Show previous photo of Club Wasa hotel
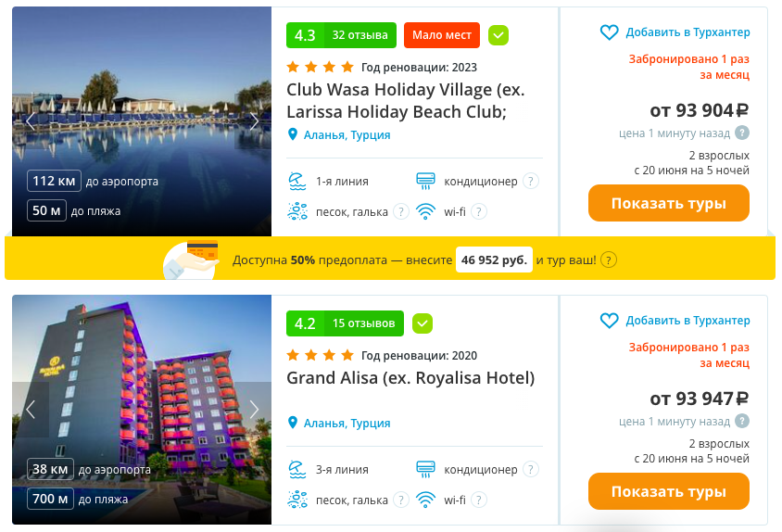This screenshot has height=532, width=782. pos(31,120)
